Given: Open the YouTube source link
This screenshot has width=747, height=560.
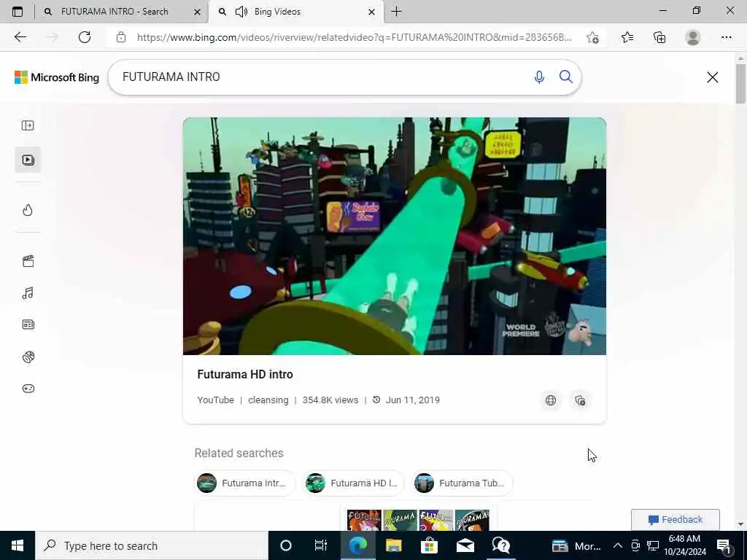Looking at the screenshot, I should (x=215, y=400).
